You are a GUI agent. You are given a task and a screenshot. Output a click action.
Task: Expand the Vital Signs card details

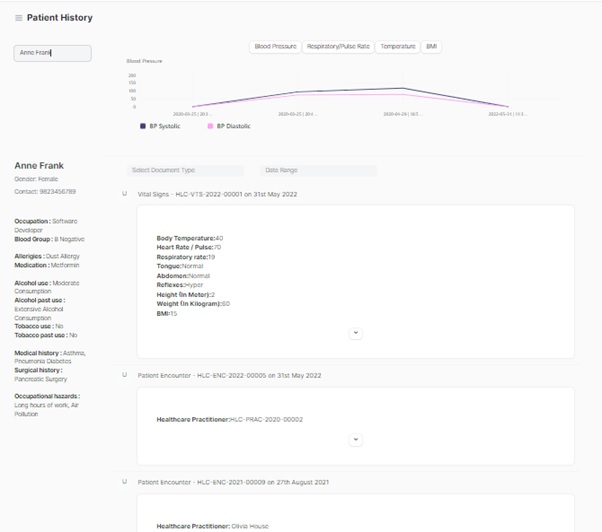click(356, 333)
